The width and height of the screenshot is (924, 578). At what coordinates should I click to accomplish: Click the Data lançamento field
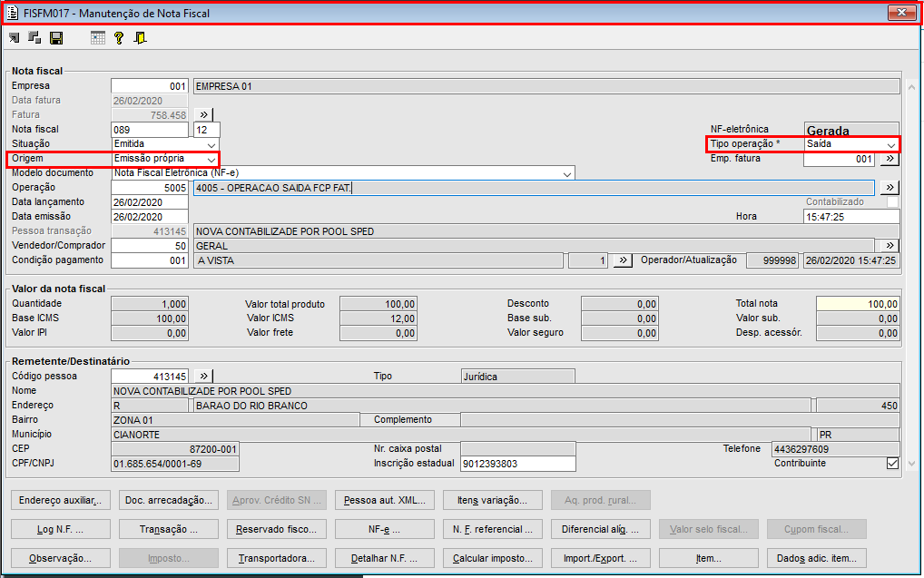tap(150, 202)
